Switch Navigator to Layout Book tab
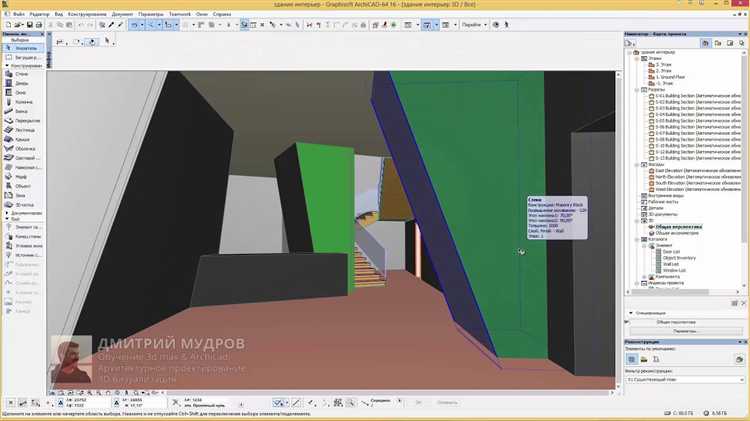This screenshot has height=421, width=750. click(730, 44)
